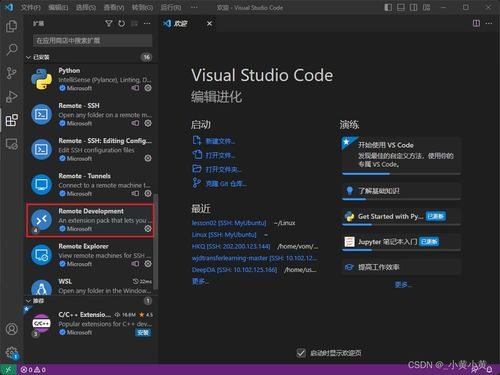Click the remote window indicator in status bar
This screenshot has height=375, width=500.
click(x=8, y=369)
